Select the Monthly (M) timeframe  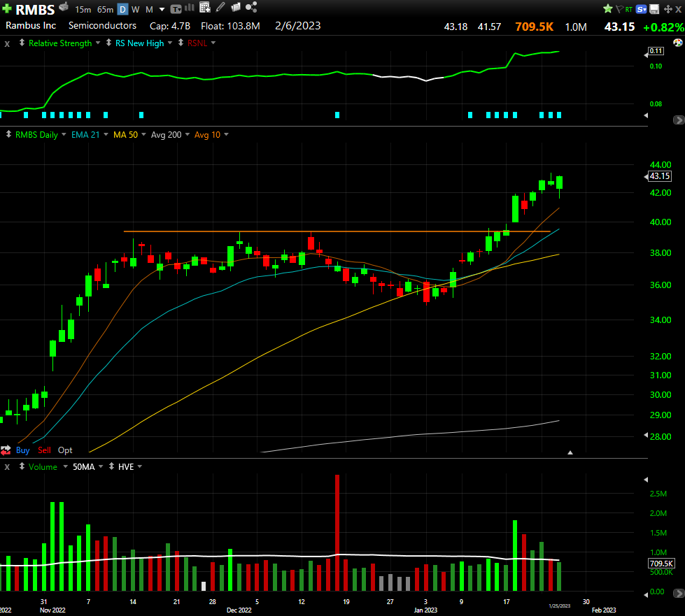tap(150, 9)
